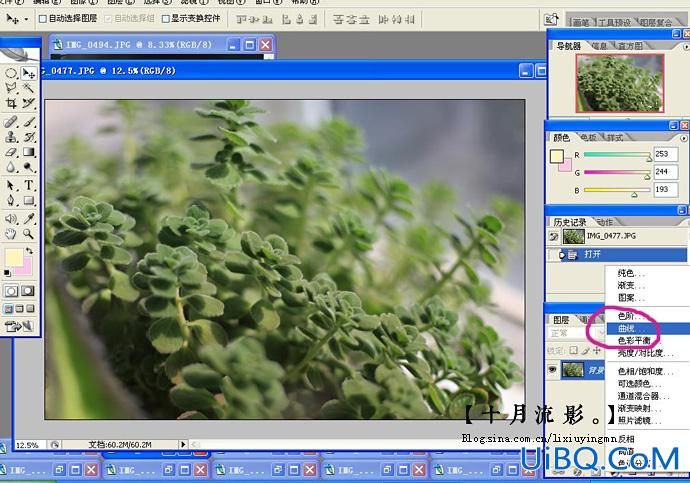This screenshot has width=690, height=483.
Task: Select the Zoom tool
Action: (29, 234)
